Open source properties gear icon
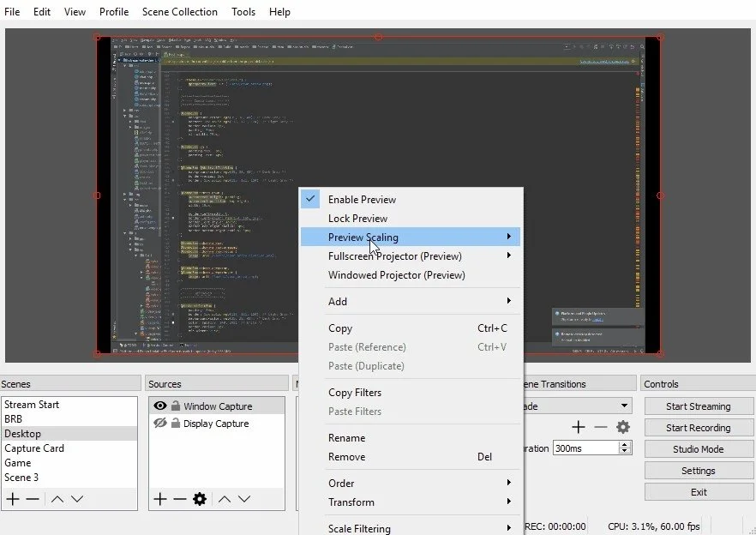The height and width of the screenshot is (535, 756). 200,499
